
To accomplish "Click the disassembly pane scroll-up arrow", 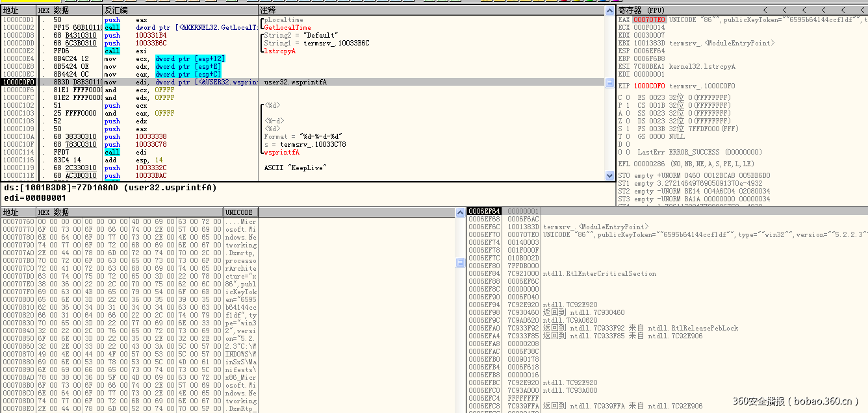I will coord(609,11).
